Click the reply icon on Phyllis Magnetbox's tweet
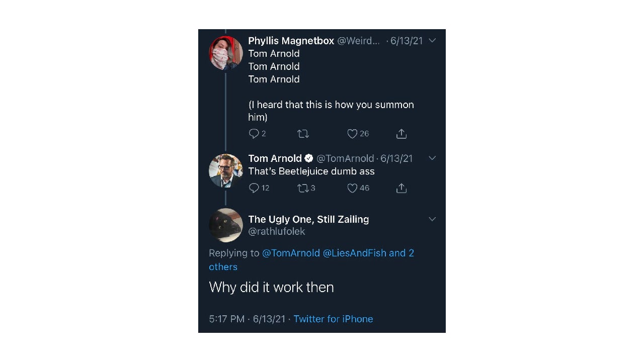644x362 pixels. click(254, 134)
